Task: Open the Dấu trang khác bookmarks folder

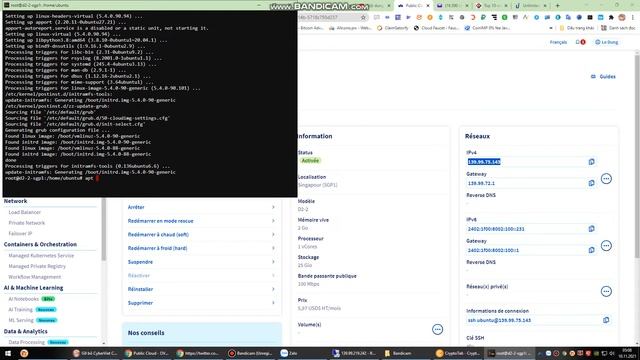Action: pos(577,28)
